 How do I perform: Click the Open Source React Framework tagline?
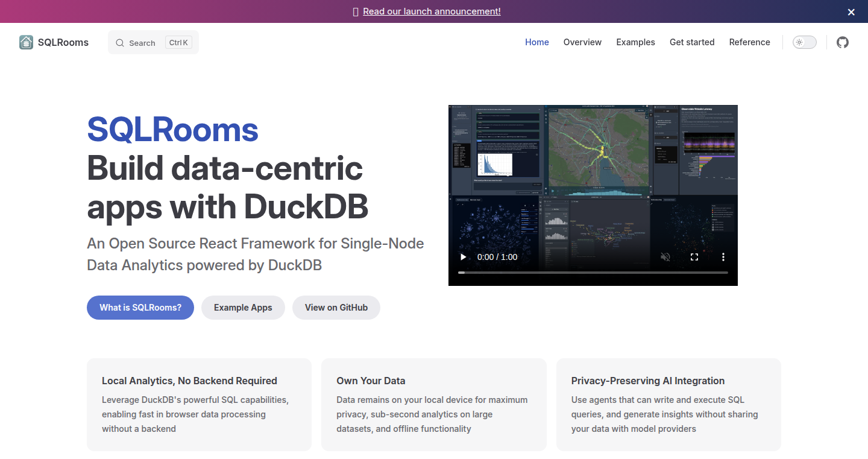point(256,255)
